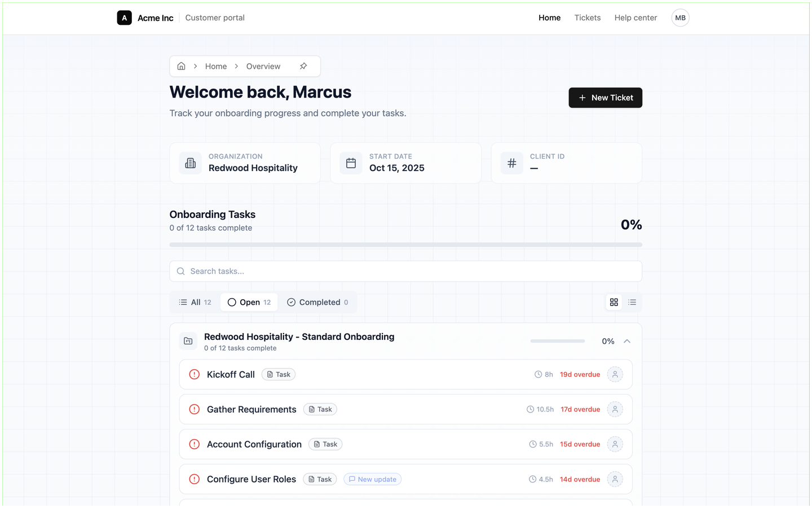
Task: Open Tickets in top navigation
Action: pos(588,18)
